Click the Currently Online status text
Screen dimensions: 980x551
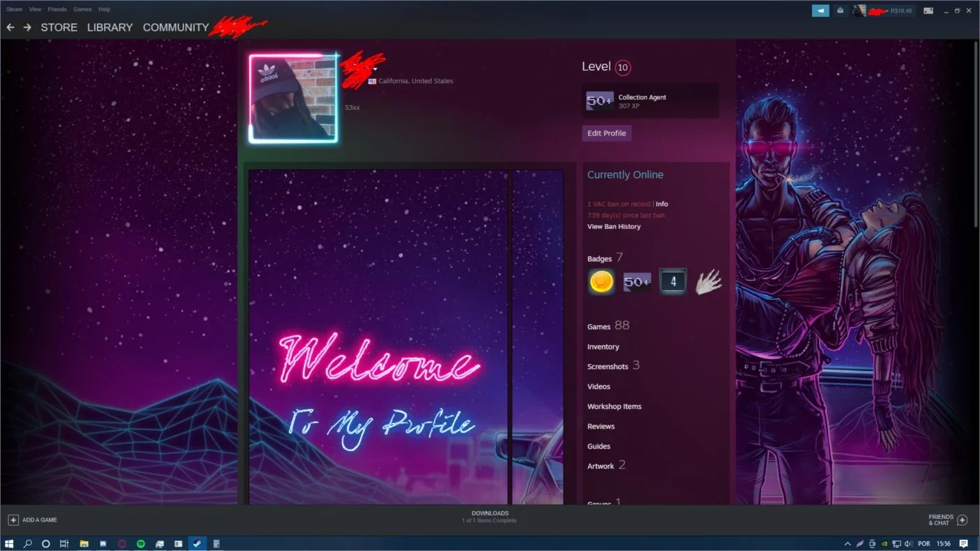[x=625, y=175]
